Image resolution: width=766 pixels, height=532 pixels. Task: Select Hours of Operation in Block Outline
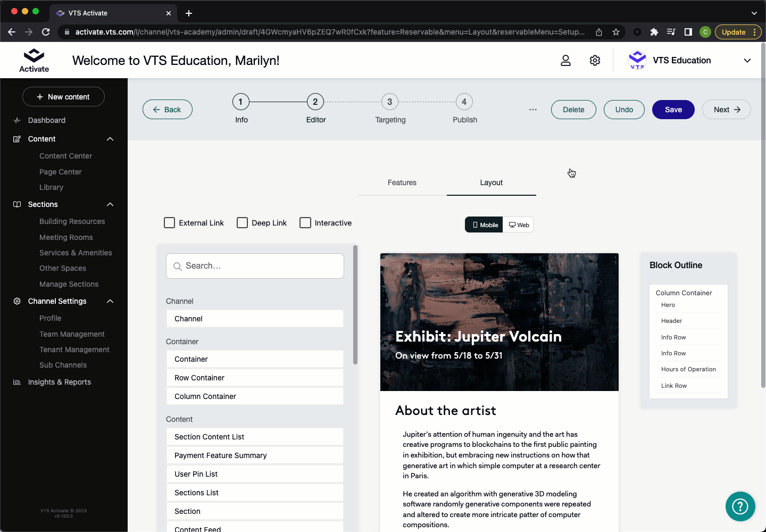coord(688,369)
